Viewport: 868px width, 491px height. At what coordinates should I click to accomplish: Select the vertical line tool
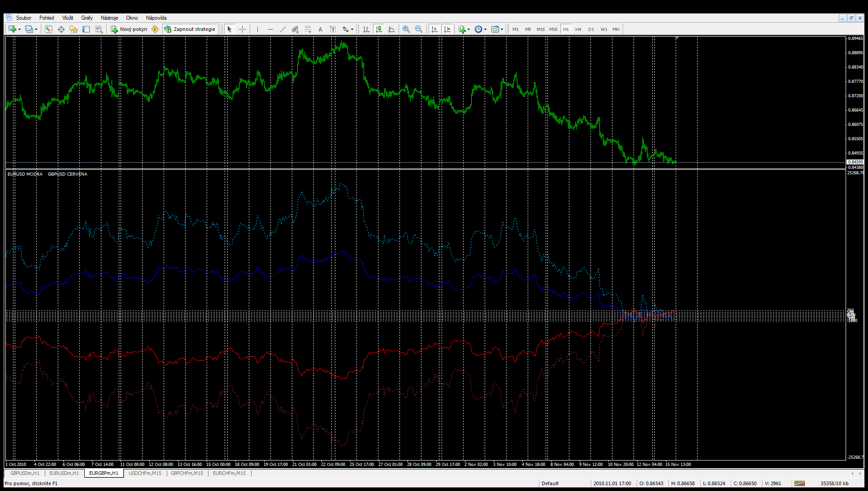257,29
